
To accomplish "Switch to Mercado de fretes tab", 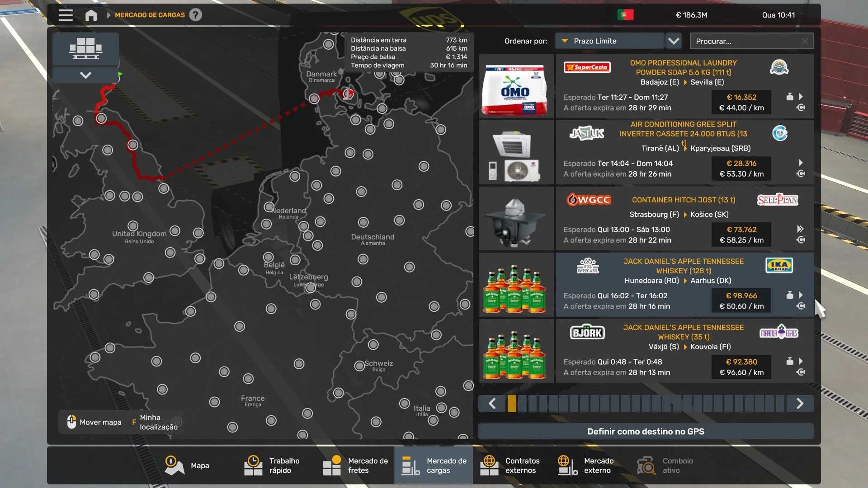I will [x=355, y=465].
